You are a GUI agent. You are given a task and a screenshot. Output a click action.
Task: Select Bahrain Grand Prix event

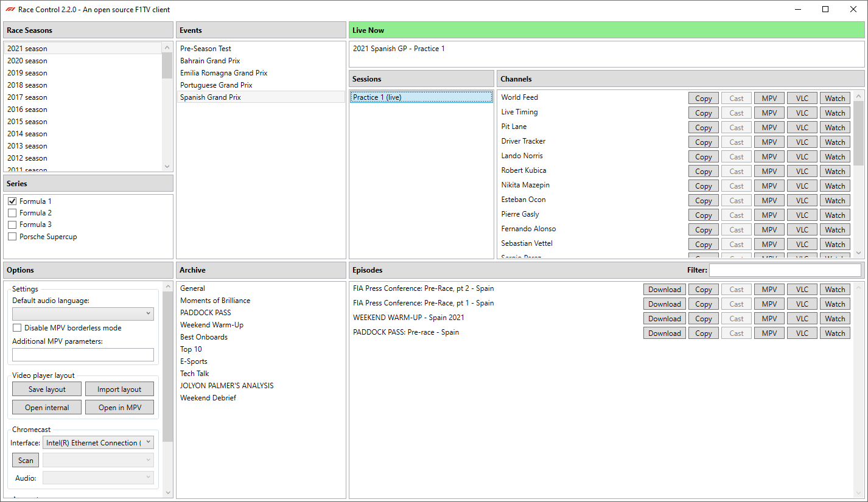261,61
